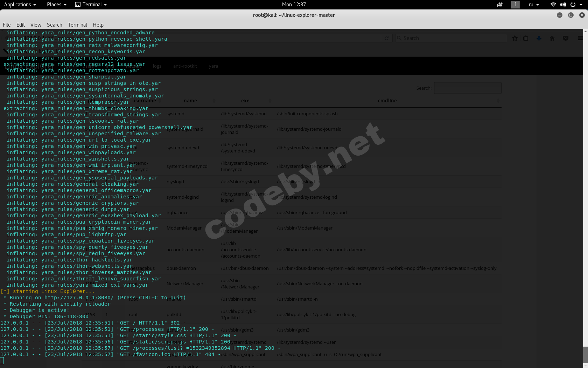Click the 'dbus-daemon' name cell in the table

181,268
